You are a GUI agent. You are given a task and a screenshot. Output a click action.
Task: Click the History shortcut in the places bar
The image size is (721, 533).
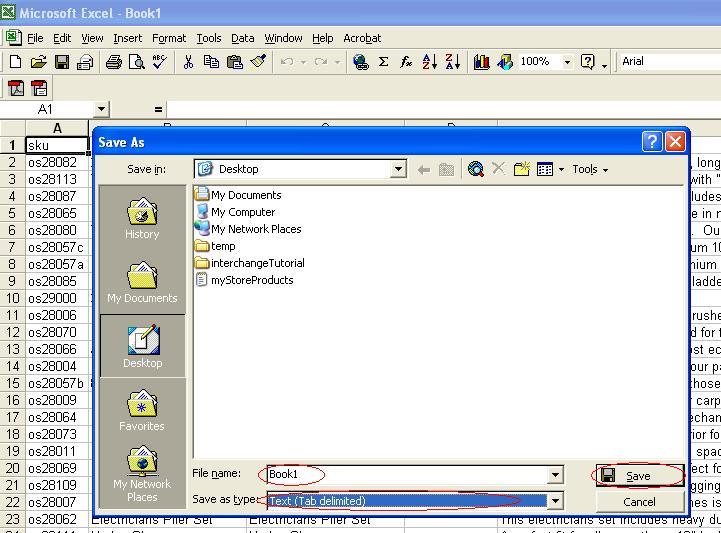(142, 218)
